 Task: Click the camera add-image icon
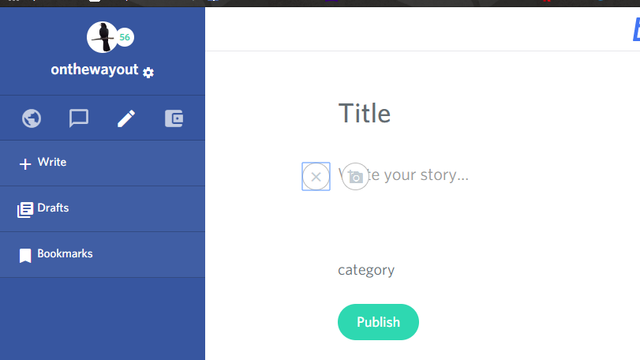tap(356, 177)
